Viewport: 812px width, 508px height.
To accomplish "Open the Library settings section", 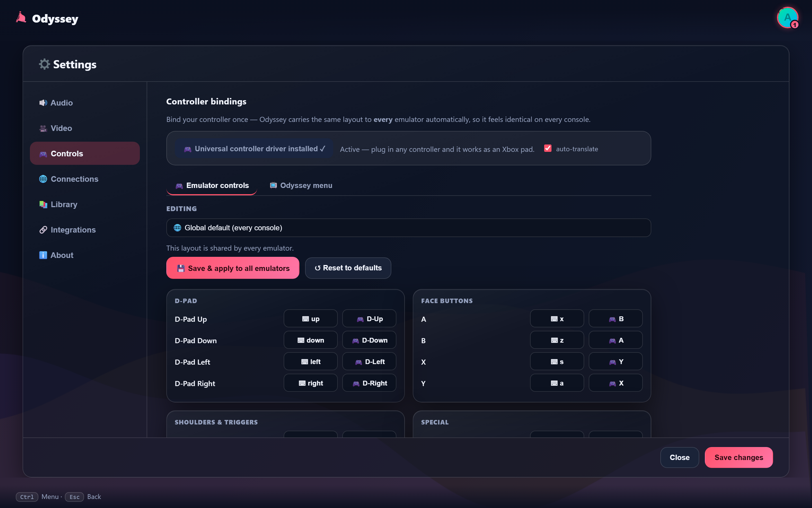I will coord(85,204).
